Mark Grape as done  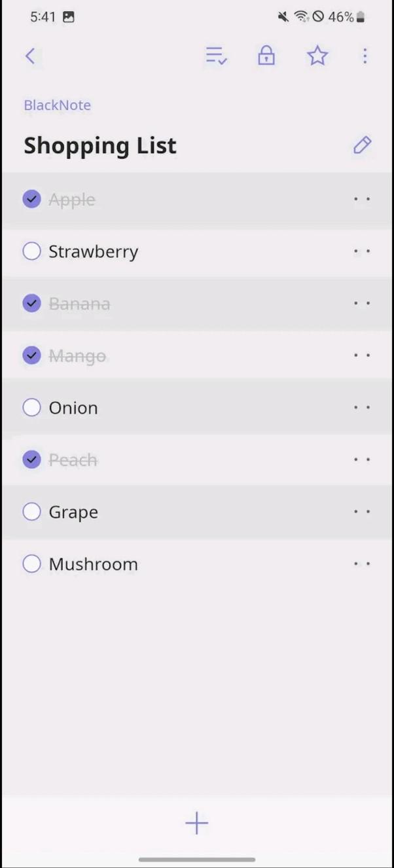pyautogui.click(x=31, y=511)
